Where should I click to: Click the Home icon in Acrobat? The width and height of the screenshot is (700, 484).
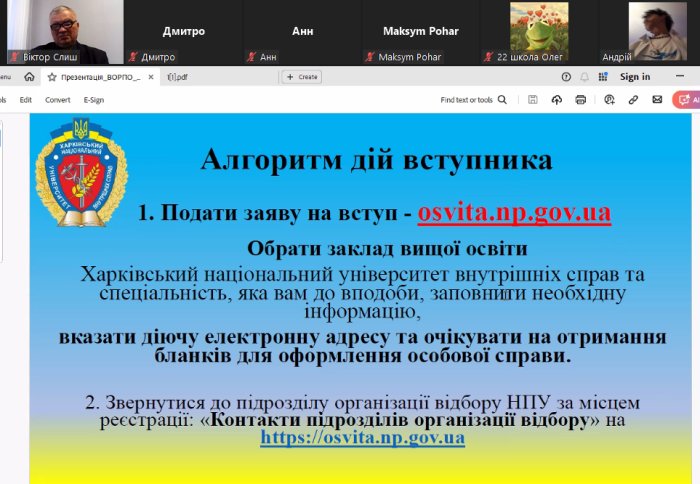(29, 76)
